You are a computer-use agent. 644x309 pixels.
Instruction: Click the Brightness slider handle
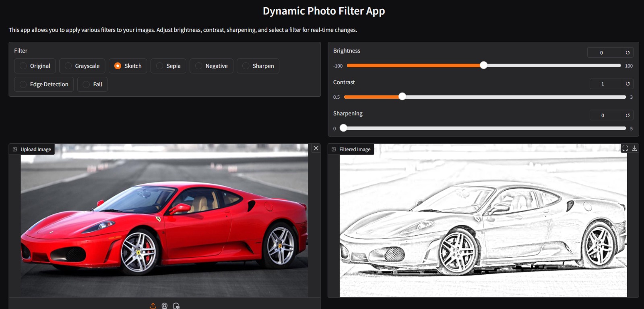484,65
